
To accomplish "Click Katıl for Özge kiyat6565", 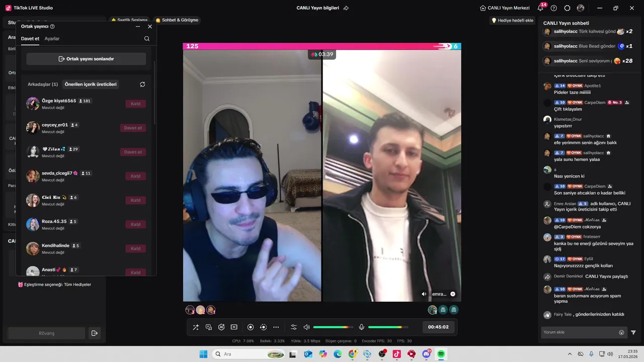I will pos(135,104).
